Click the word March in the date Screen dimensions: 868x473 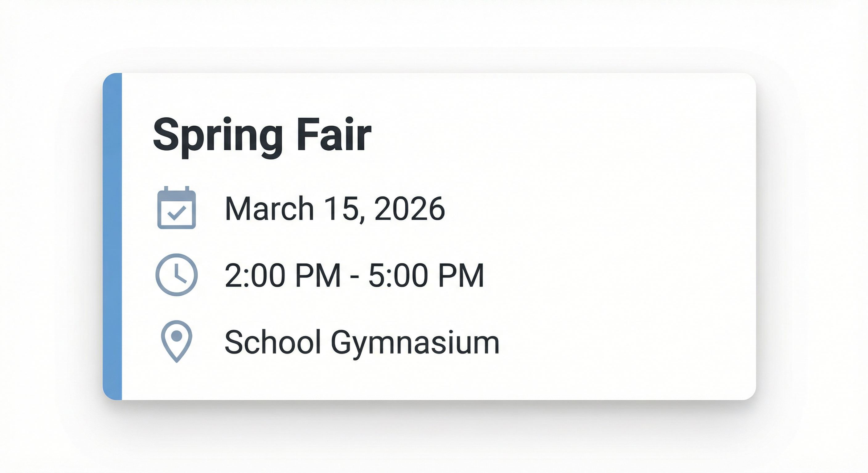click(269, 209)
